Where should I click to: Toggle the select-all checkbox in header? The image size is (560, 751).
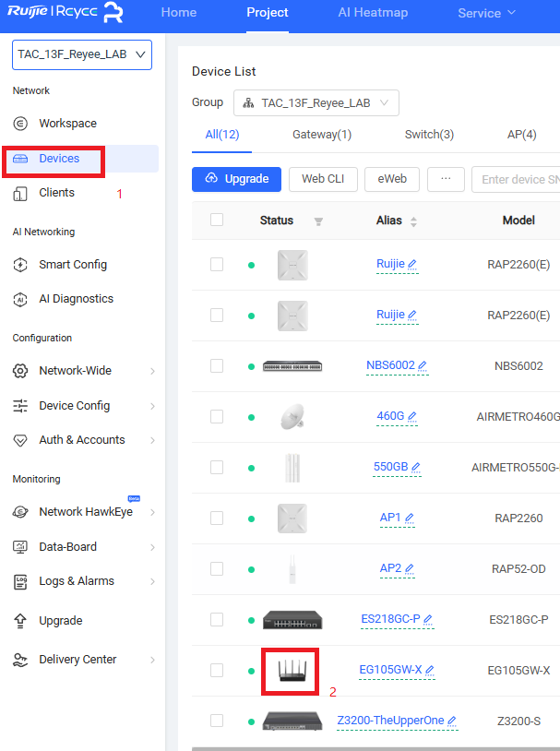(217, 220)
